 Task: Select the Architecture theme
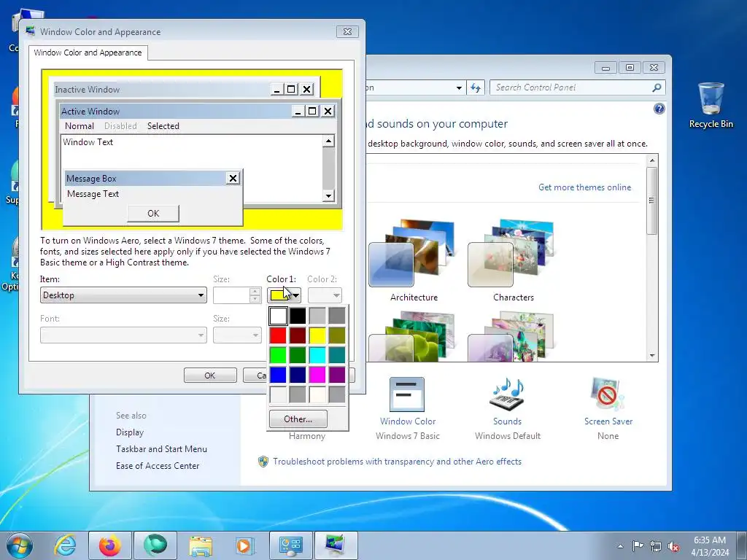[x=414, y=260]
